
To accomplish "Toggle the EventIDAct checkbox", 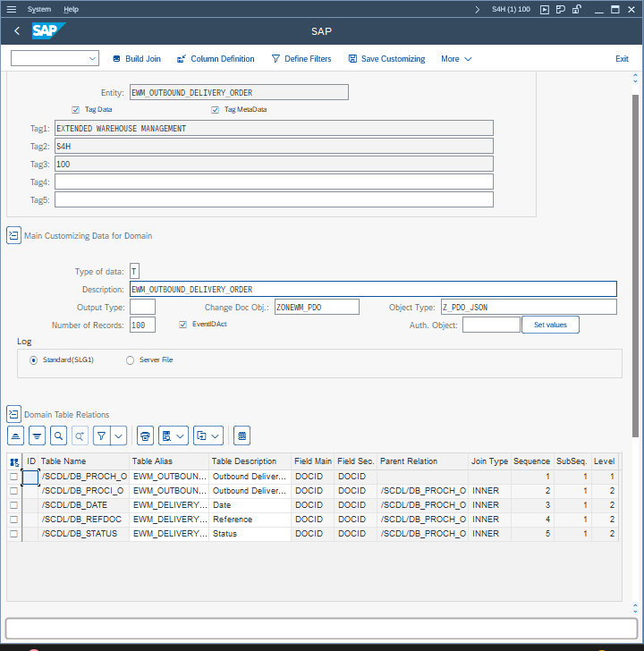I will [x=183, y=325].
